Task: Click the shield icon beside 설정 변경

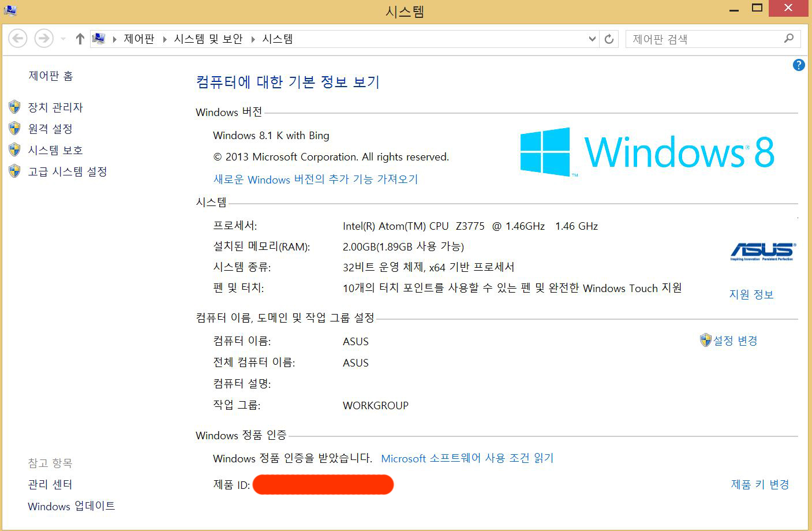Action: (x=705, y=341)
